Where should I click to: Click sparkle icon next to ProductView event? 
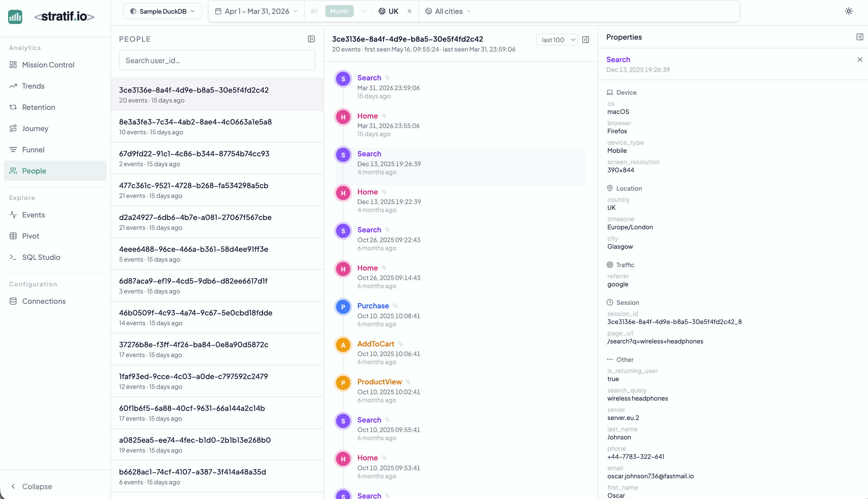click(x=408, y=382)
